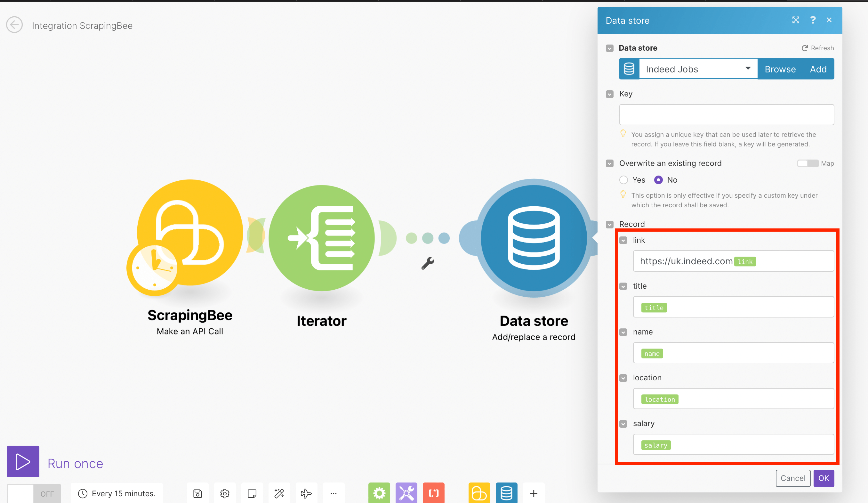Click into the empty Key input field
This screenshot has height=503, width=868.
point(726,115)
